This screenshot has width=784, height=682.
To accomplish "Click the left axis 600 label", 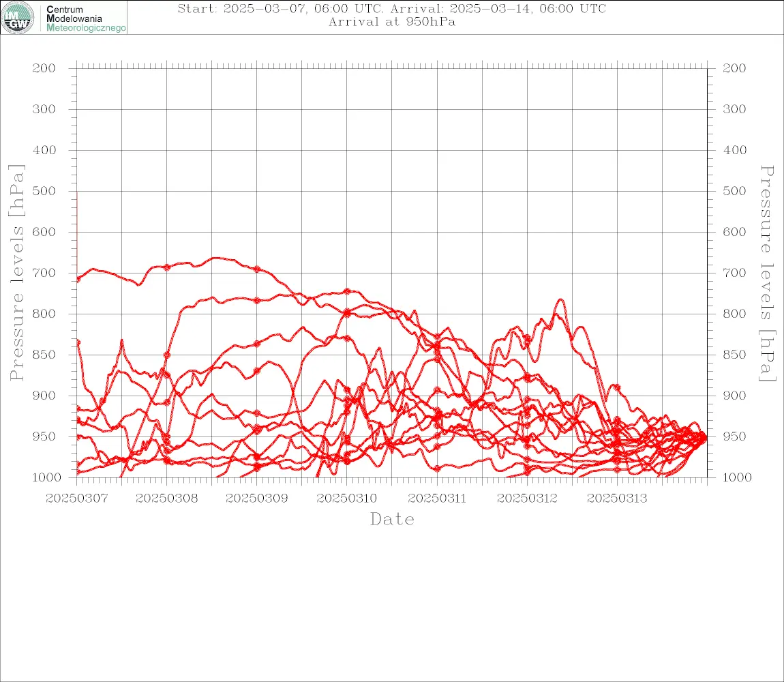I will pos(44,232).
